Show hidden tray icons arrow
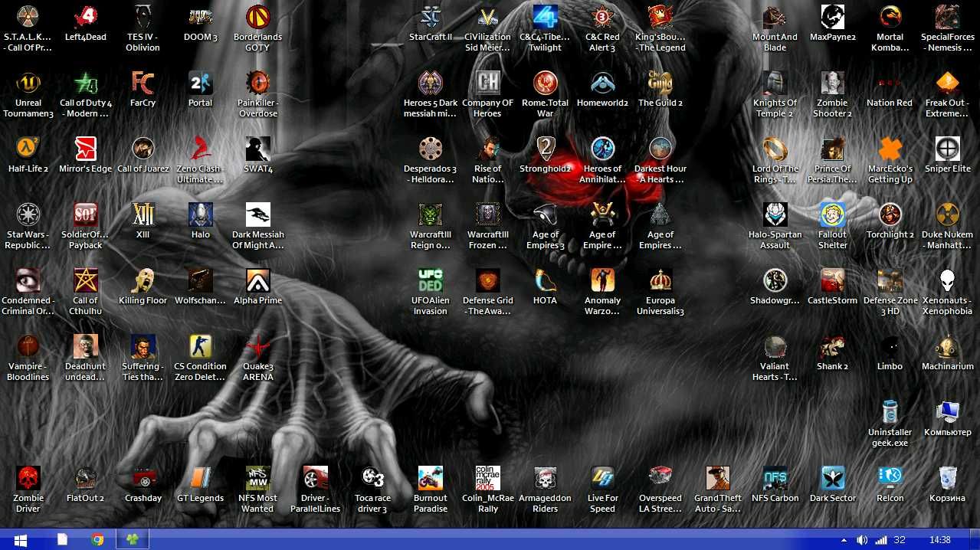This screenshot has width=980, height=550. [x=844, y=540]
